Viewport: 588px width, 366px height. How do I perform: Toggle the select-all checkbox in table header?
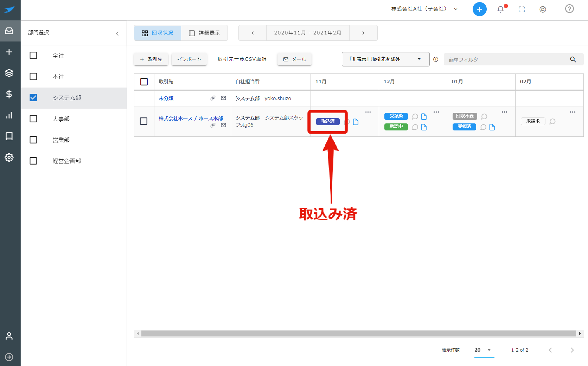(144, 82)
